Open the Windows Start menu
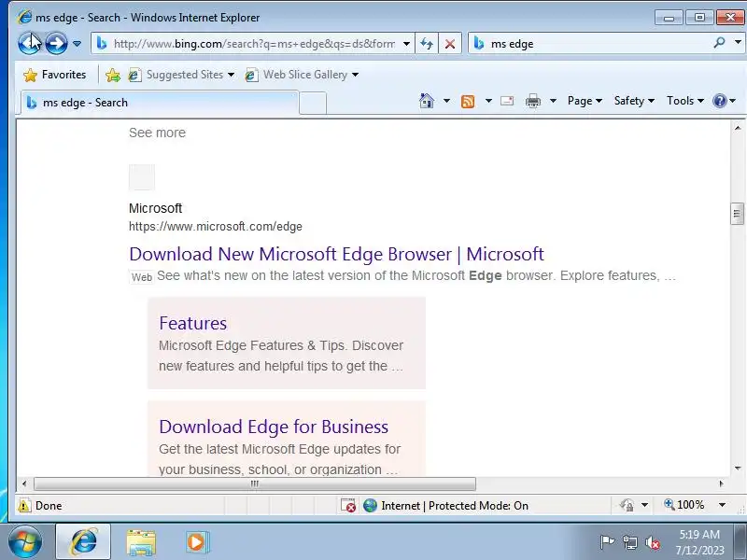This screenshot has width=747, height=560. coord(25,542)
